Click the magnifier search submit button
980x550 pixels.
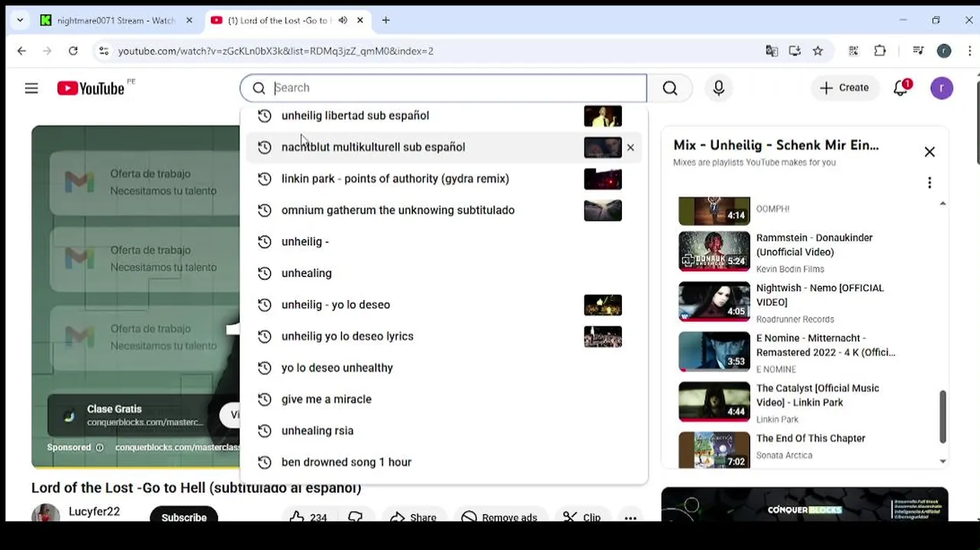coord(669,88)
